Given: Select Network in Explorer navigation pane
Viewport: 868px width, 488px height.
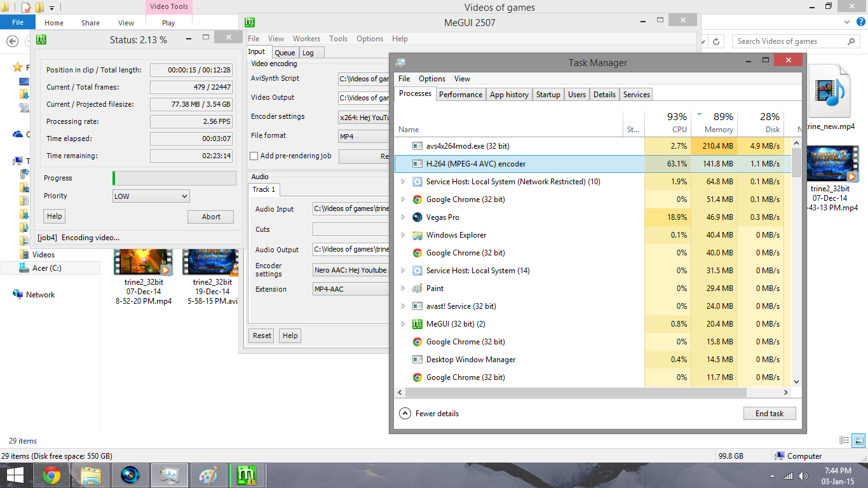Looking at the screenshot, I should point(40,295).
